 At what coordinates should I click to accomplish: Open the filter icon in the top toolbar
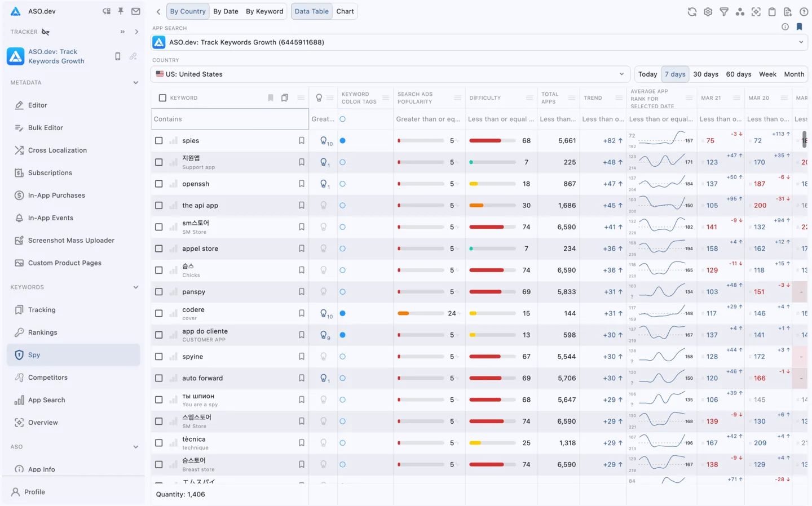pos(724,11)
